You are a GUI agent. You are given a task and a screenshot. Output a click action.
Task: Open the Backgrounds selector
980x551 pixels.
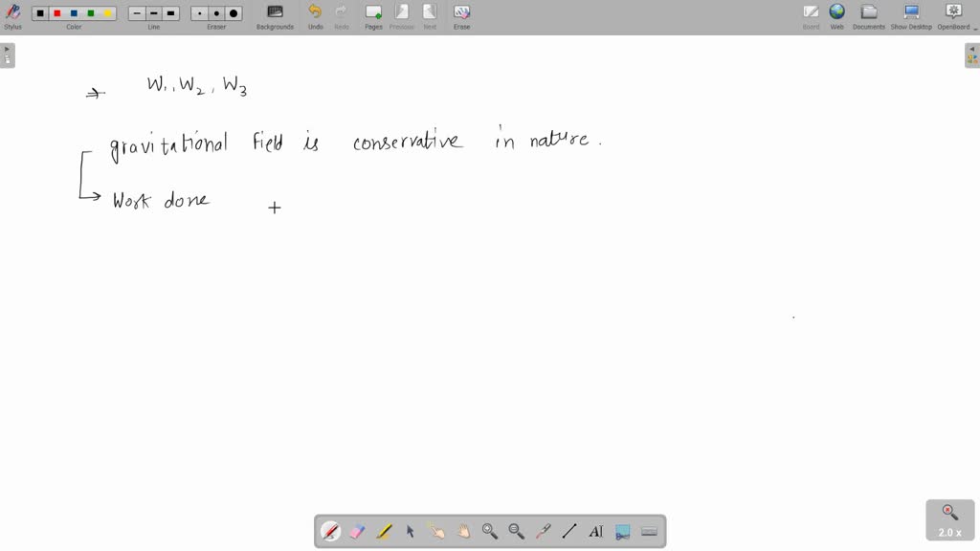(x=275, y=15)
